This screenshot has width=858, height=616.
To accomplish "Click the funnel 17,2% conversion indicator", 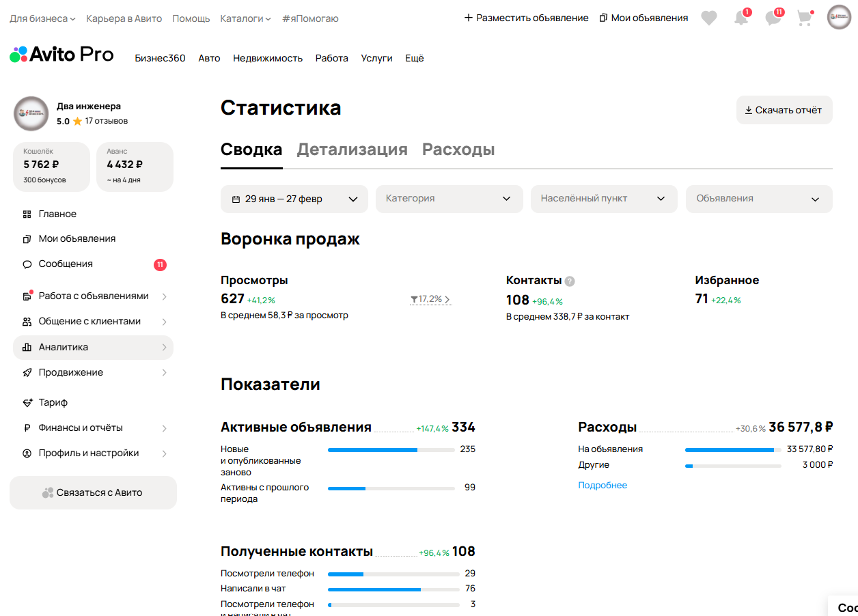I will (430, 299).
